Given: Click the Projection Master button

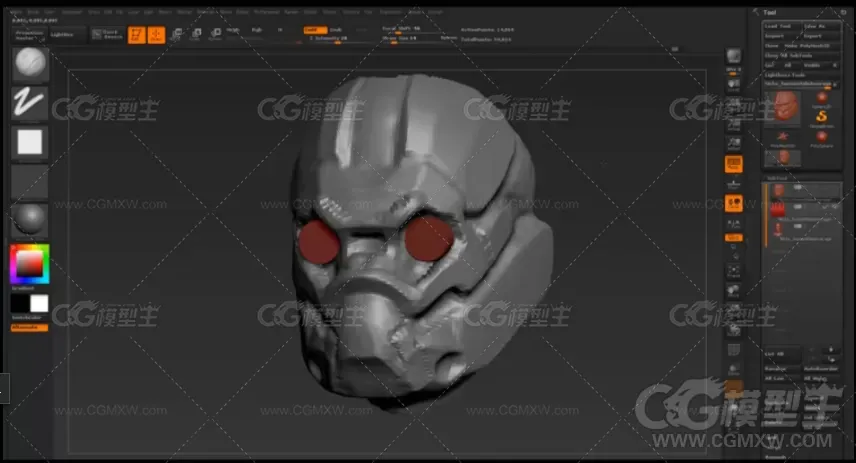Looking at the screenshot, I should pos(29,35).
